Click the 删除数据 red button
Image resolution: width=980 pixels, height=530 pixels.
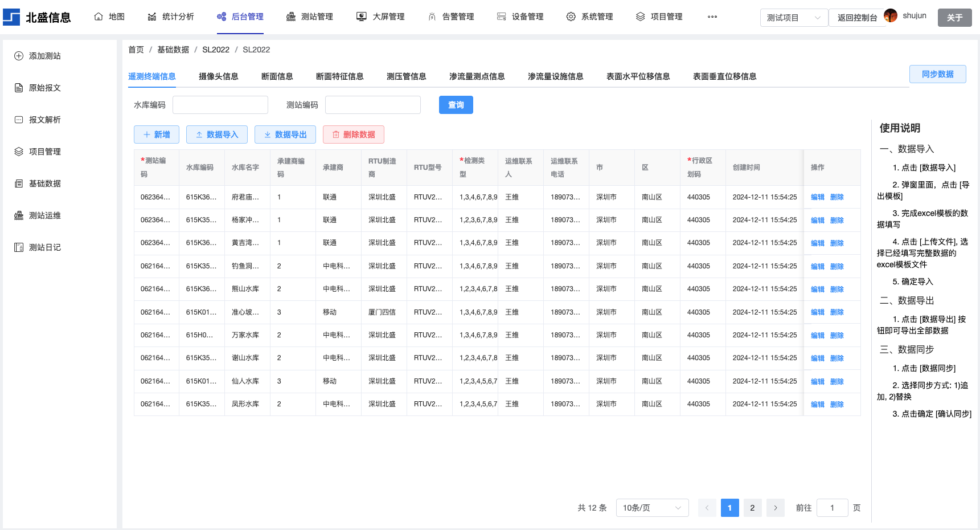tap(353, 134)
